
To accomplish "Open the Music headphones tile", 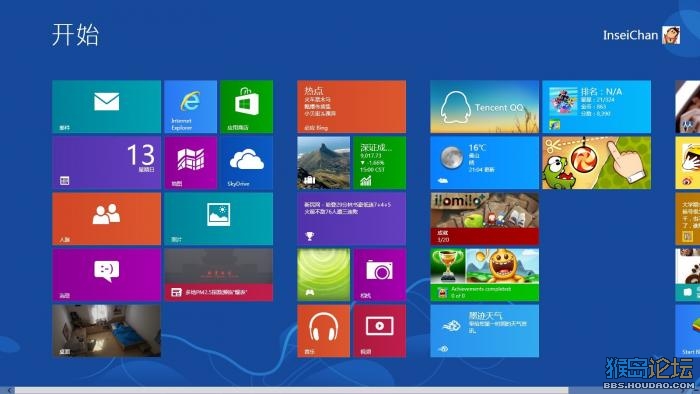I will click(324, 331).
